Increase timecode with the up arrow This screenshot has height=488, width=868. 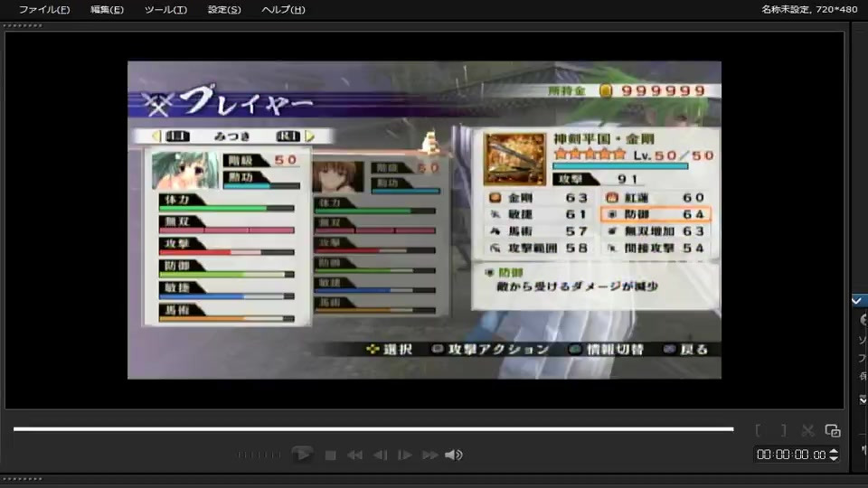(x=834, y=452)
